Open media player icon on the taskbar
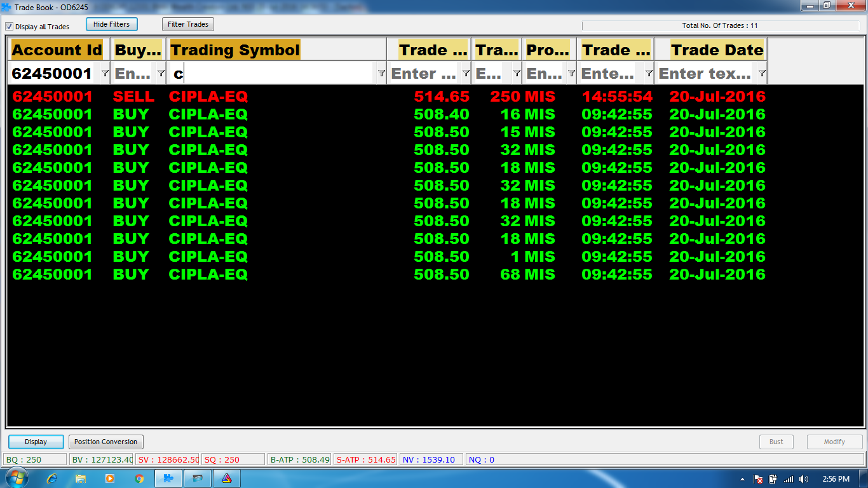 click(110, 478)
